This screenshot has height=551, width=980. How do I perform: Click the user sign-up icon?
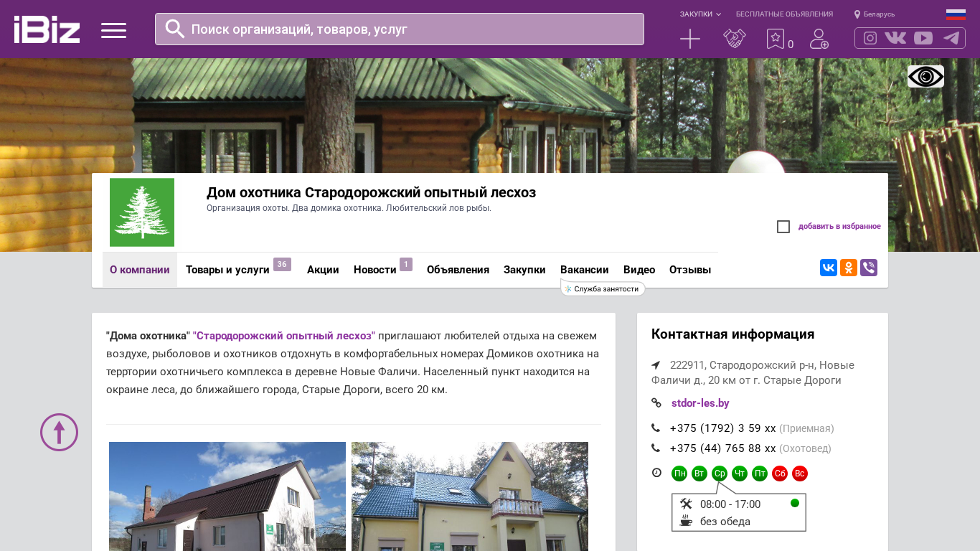[819, 39]
